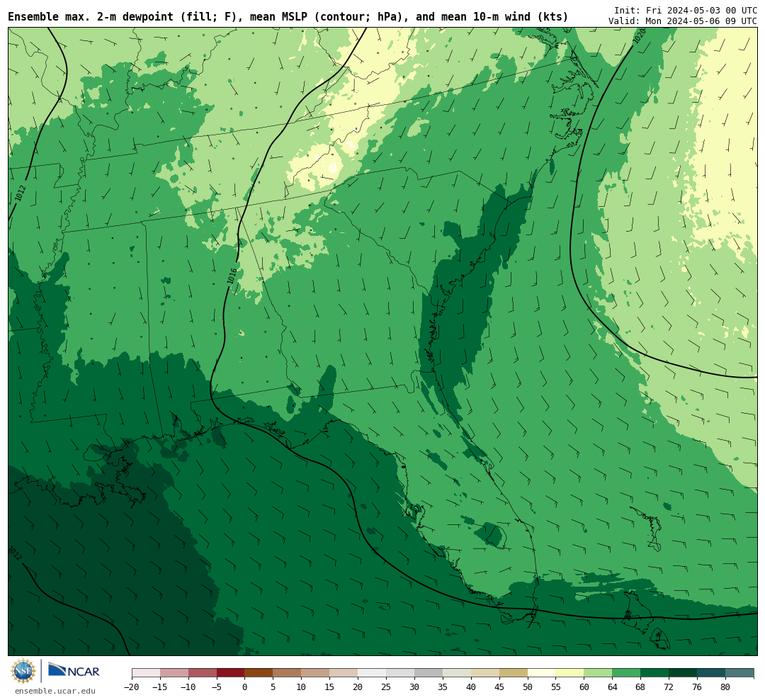The height and width of the screenshot is (700, 765).
Task: Pick the 76 to 80 dark teal swatch
Action: pyautogui.click(x=711, y=673)
